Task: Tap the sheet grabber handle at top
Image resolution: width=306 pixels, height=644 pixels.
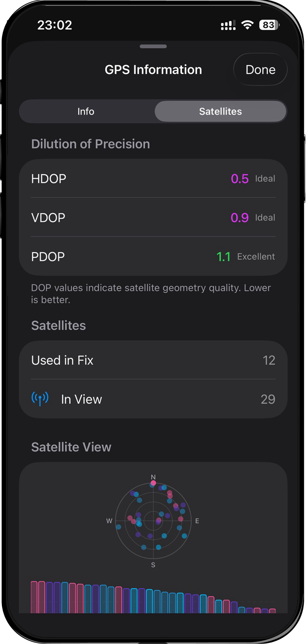Action: (x=153, y=47)
